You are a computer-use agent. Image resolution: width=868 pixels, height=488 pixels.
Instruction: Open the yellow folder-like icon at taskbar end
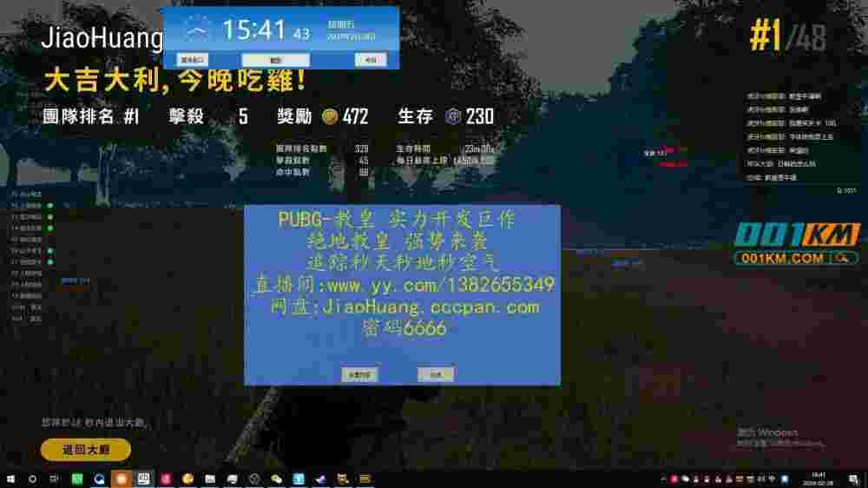pos(365,479)
